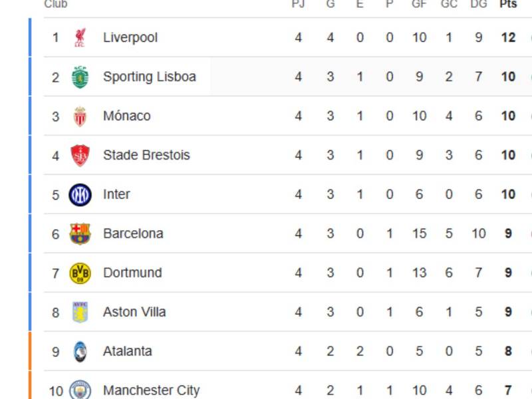Click the GF column header

click(419, 5)
